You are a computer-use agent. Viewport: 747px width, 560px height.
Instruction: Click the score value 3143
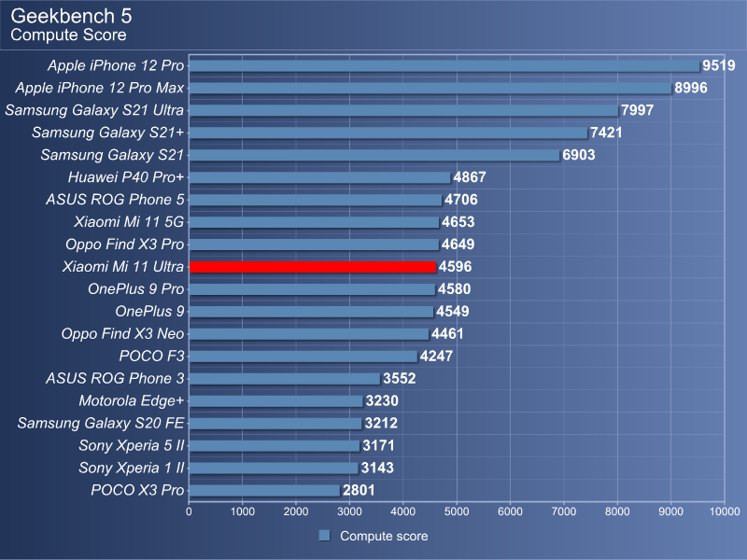click(377, 469)
